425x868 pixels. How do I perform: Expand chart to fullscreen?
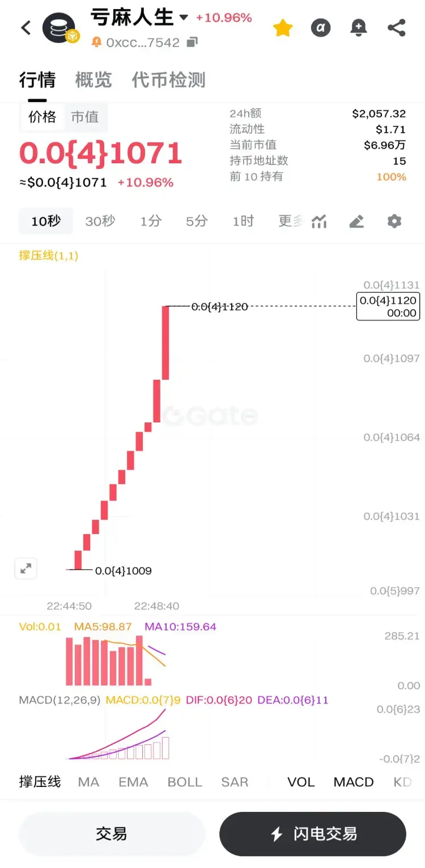click(x=26, y=569)
